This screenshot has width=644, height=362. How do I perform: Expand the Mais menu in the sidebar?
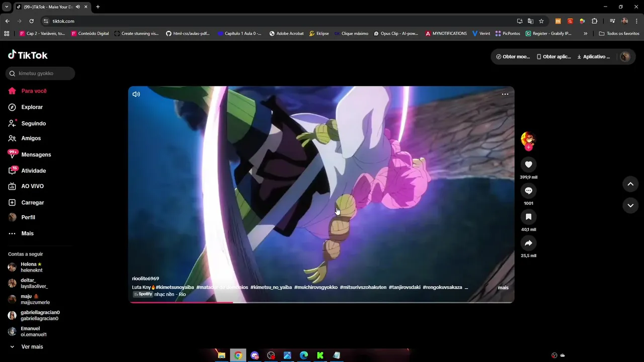(21, 233)
